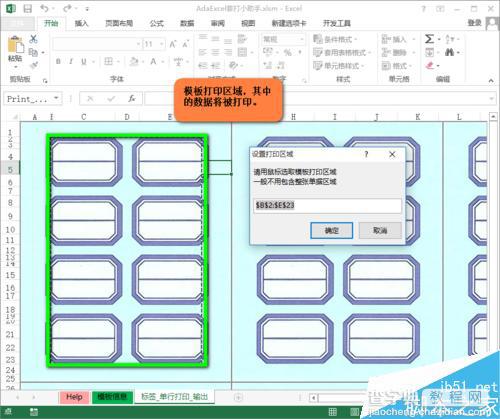The height and width of the screenshot is (419, 500).
Task: Select column H header
Action: point(293,117)
